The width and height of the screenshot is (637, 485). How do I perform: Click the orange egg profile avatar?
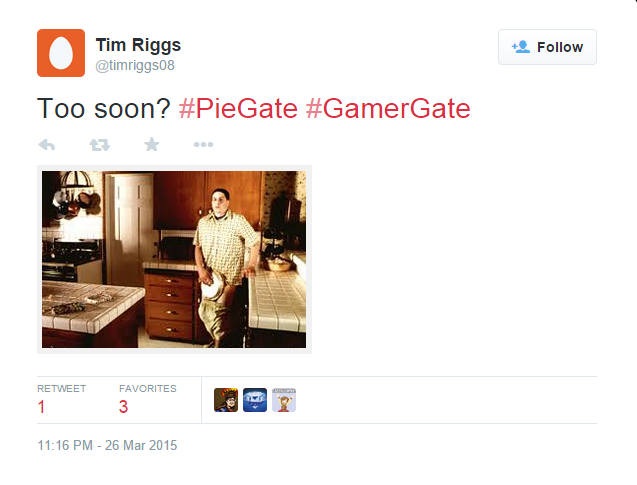(x=61, y=53)
